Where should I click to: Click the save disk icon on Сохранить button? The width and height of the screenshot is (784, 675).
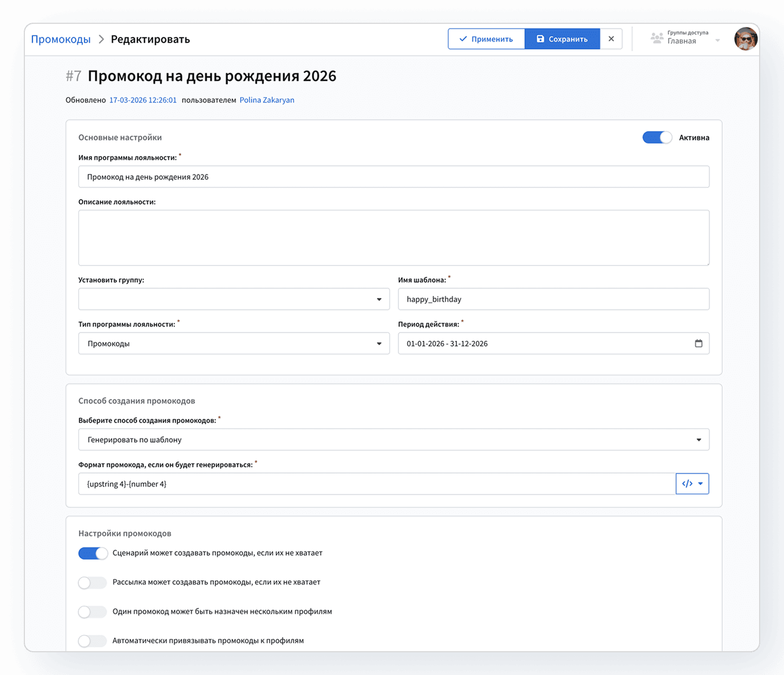pos(540,38)
